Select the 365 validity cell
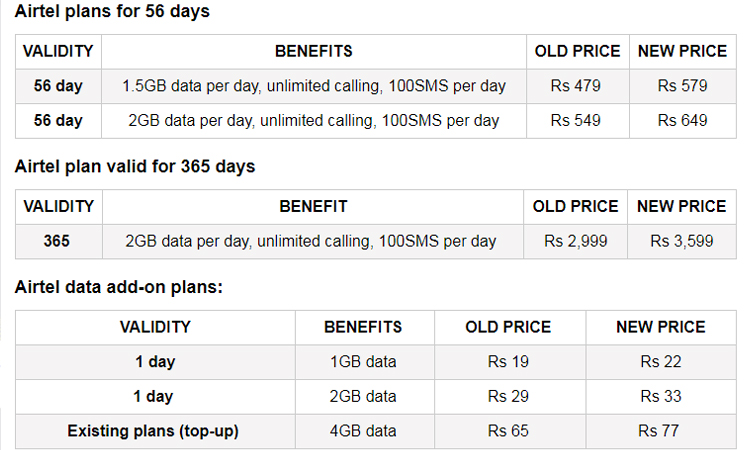The image size is (750, 450). pos(58,241)
